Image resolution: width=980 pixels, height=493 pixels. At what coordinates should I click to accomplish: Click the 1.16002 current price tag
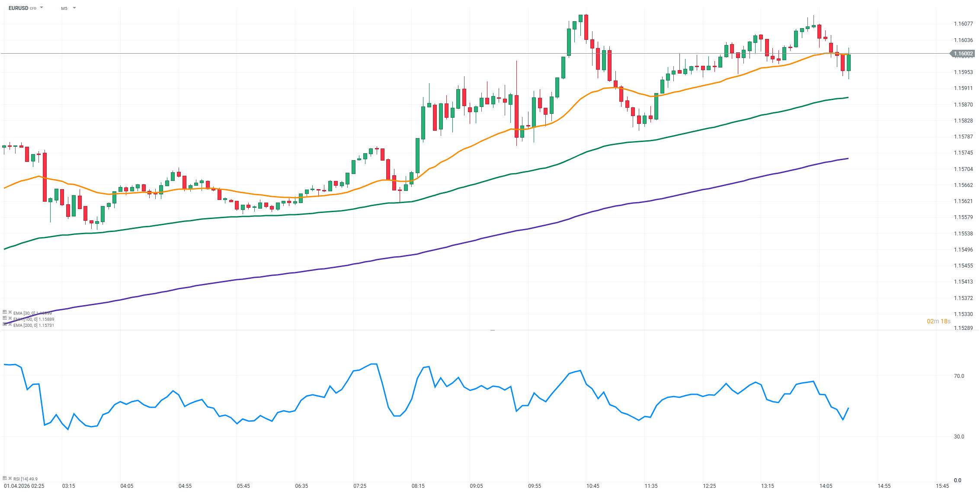[x=963, y=54]
